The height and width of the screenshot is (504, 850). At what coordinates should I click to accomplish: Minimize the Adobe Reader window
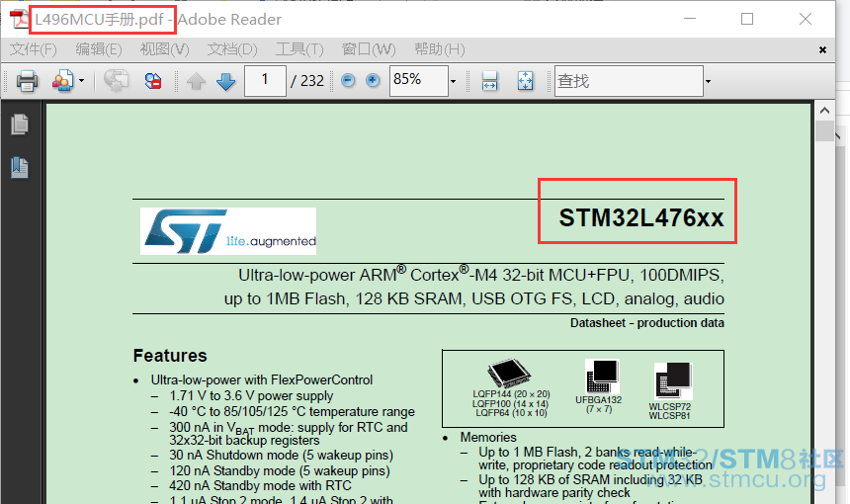coord(690,19)
